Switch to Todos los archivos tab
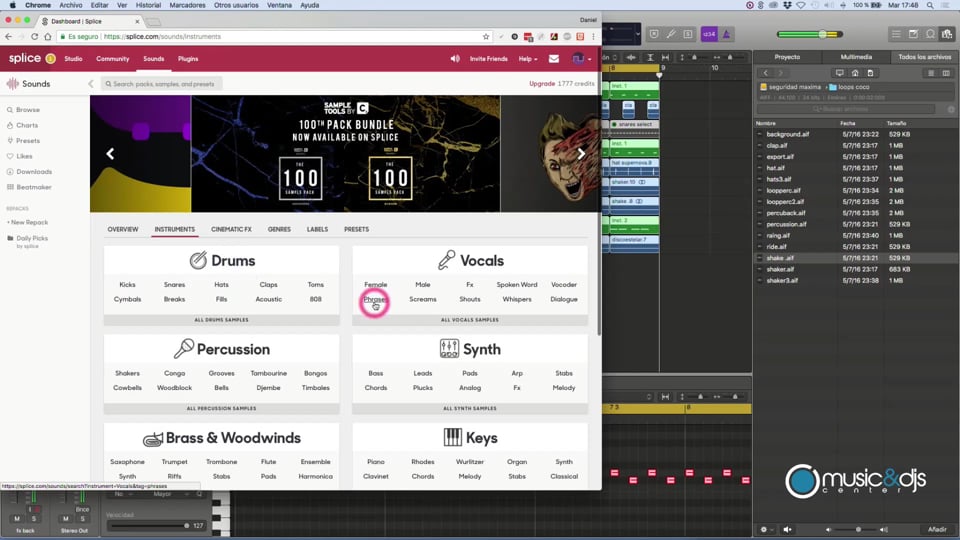This screenshot has width=960, height=540. pyautogui.click(x=924, y=57)
